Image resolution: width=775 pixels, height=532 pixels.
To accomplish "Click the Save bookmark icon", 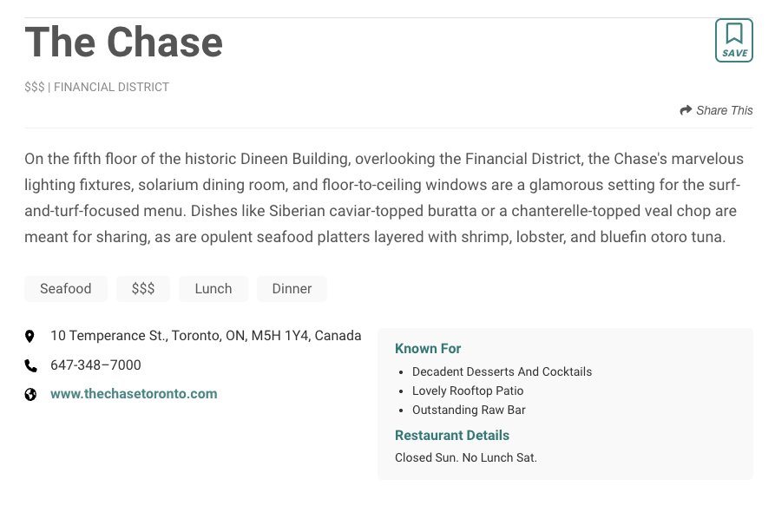I will click(733, 40).
